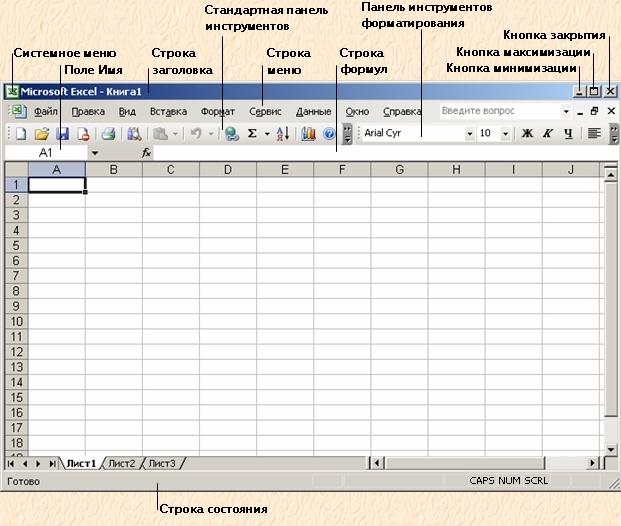This screenshot has height=526, width=621.
Task: Open the Файл menu
Action: click(x=46, y=112)
